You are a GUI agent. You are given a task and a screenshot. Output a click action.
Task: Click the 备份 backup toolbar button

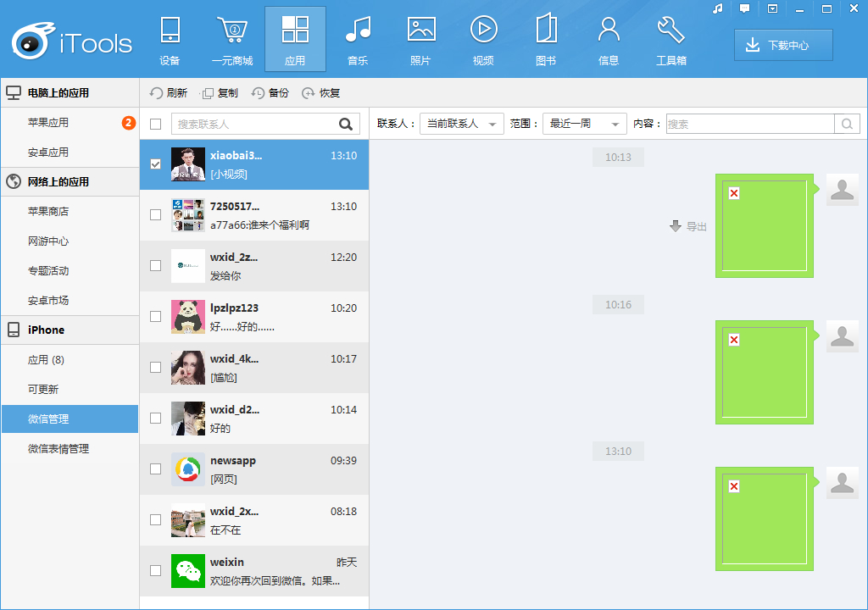coord(270,93)
